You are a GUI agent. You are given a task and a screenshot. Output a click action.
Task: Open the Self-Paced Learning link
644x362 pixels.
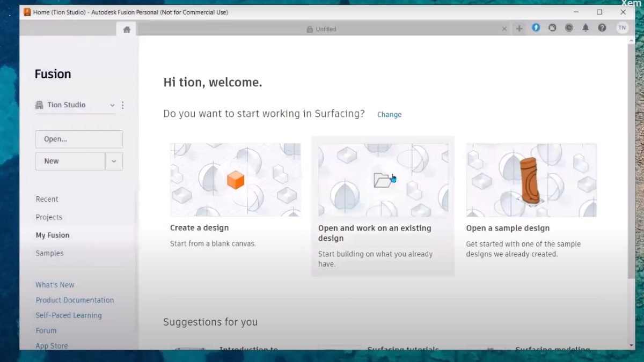coord(69,315)
